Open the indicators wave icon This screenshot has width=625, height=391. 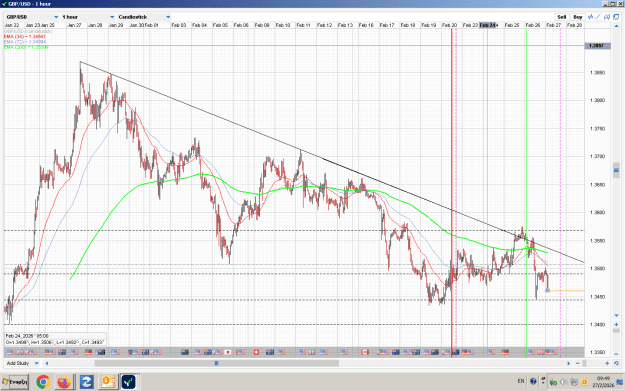(590, 17)
